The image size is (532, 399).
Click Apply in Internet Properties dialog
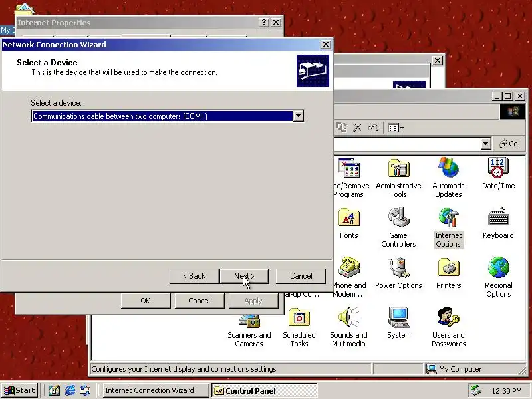(253, 301)
